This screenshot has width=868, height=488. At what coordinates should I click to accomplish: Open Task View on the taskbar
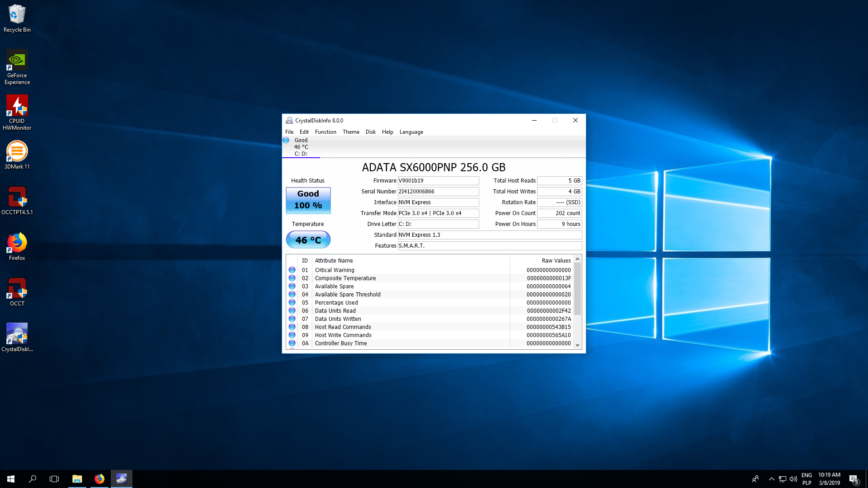point(54,479)
